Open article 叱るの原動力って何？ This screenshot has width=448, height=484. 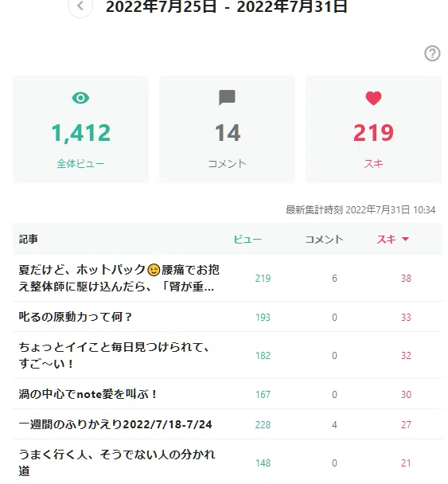click(76, 317)
